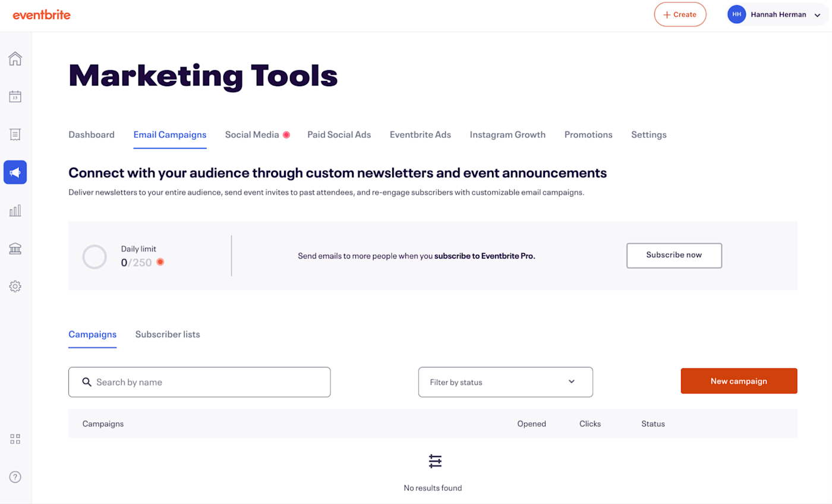Click the subscribe to Eventbrite Pro link

[x=485, y=256]
